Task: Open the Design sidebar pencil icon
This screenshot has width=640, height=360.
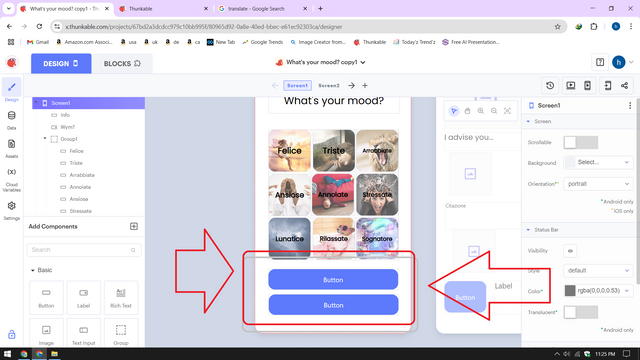Action: click(x=11, y=87)
